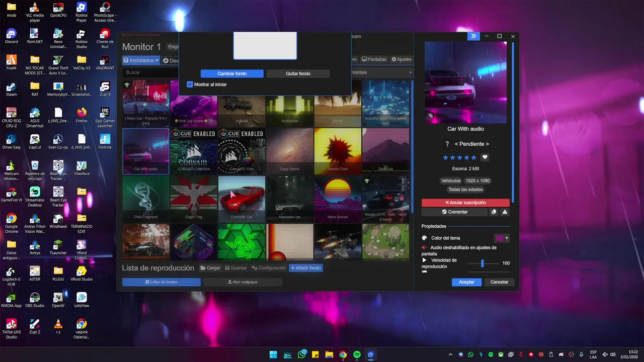The height and width of the screenshot is (362, 644).
Task: Select the Fantastic Car wallpaper thumbnail
Action: point(242,199)
